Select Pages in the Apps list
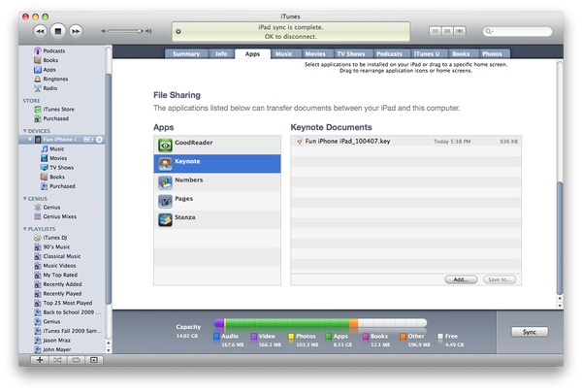This screenshot has width=582, height=392. click(x=217, y=201)
